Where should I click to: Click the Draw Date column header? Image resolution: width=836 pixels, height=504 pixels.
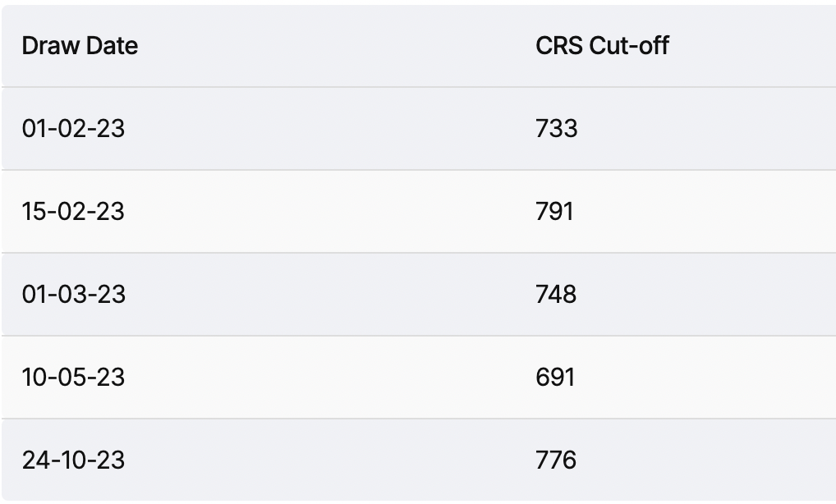pos(80,46)
